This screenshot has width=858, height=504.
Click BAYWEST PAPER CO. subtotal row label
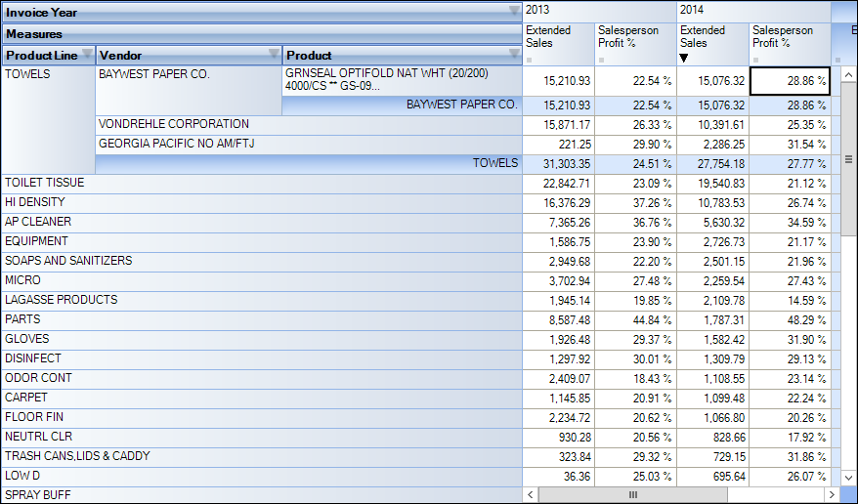point(403,105)
